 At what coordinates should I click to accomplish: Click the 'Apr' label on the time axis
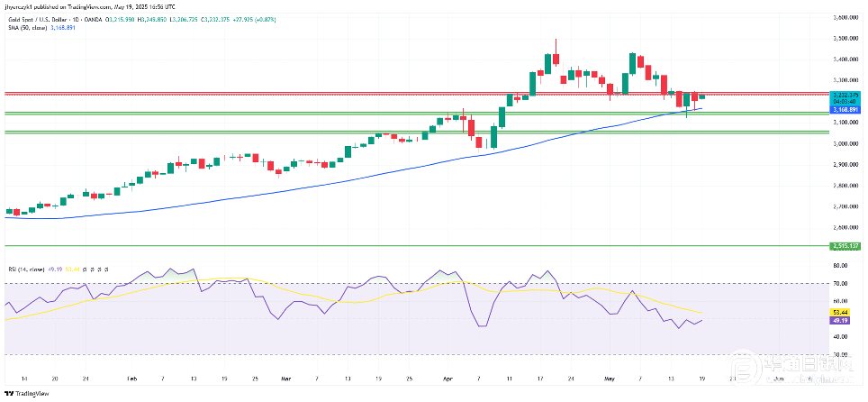point(446,380)
